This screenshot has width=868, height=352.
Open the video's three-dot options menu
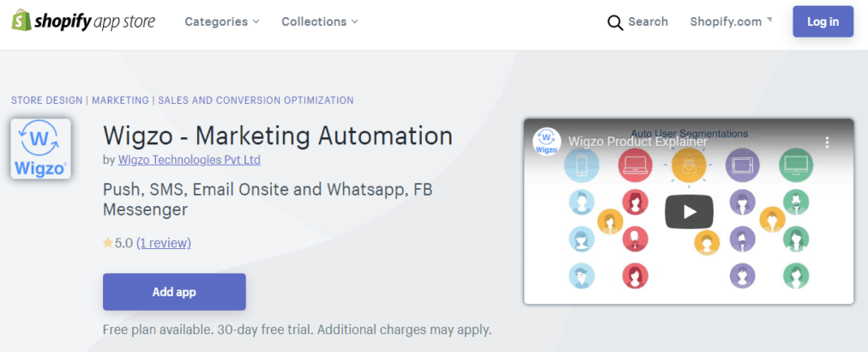(827, 142)
